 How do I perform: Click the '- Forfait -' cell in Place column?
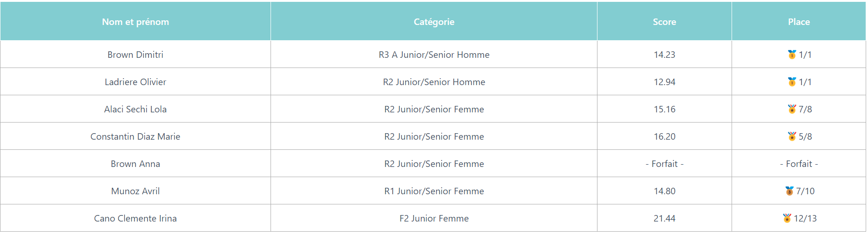[799, 164]
